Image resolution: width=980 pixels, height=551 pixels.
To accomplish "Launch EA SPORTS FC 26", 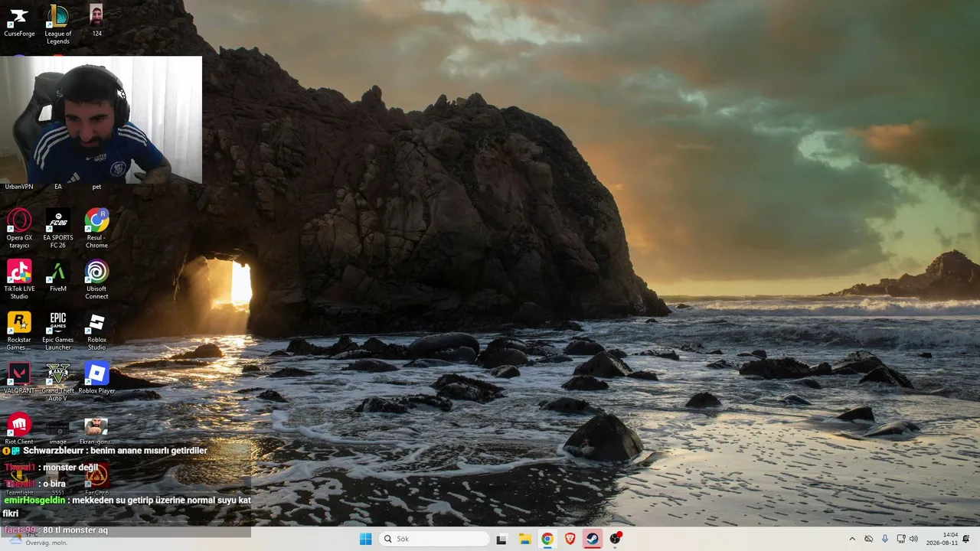I will coord(57,228).
